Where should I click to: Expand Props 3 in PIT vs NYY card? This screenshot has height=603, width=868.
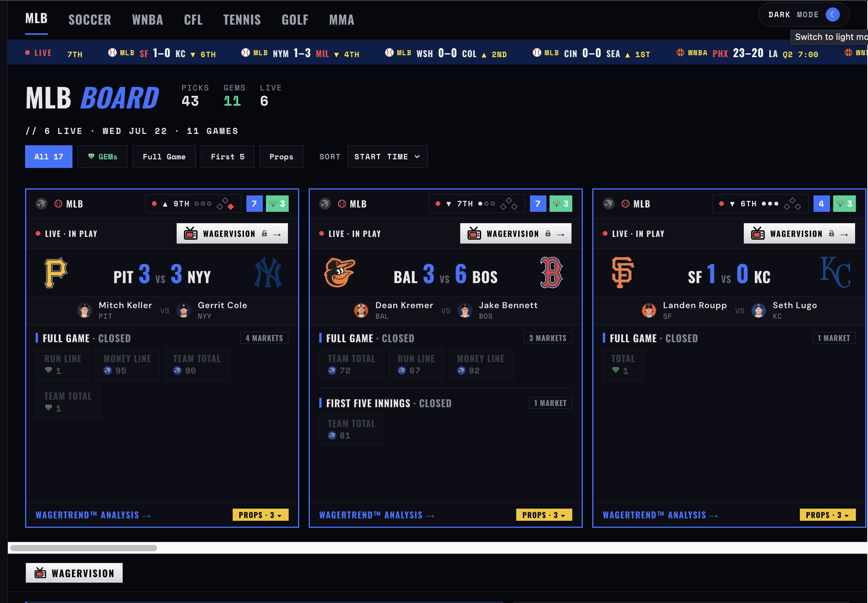pyautogui.click(x=260, y=515)
